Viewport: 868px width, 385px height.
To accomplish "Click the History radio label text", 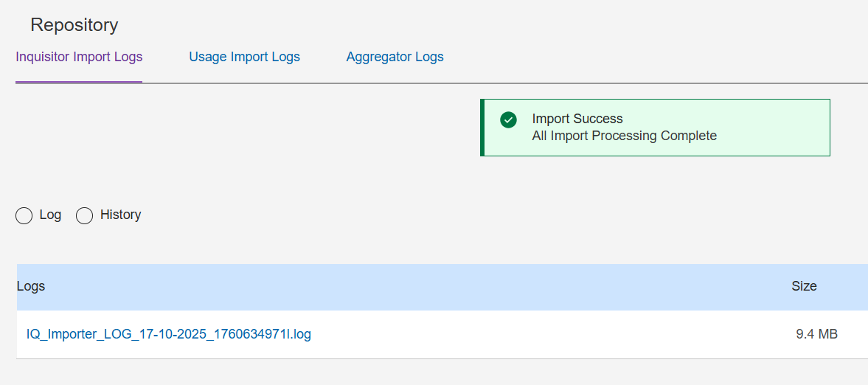I will pos(120,215).
